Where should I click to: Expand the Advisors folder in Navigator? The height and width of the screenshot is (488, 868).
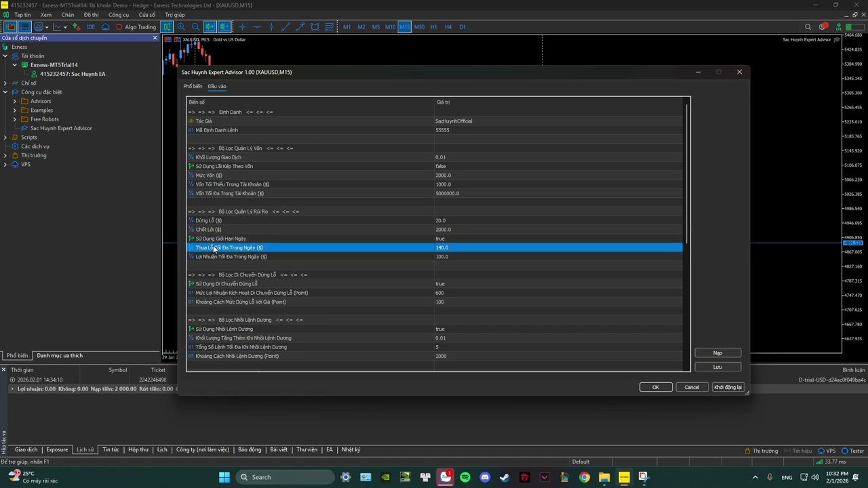pyautogui.click(x=15, y=101)
